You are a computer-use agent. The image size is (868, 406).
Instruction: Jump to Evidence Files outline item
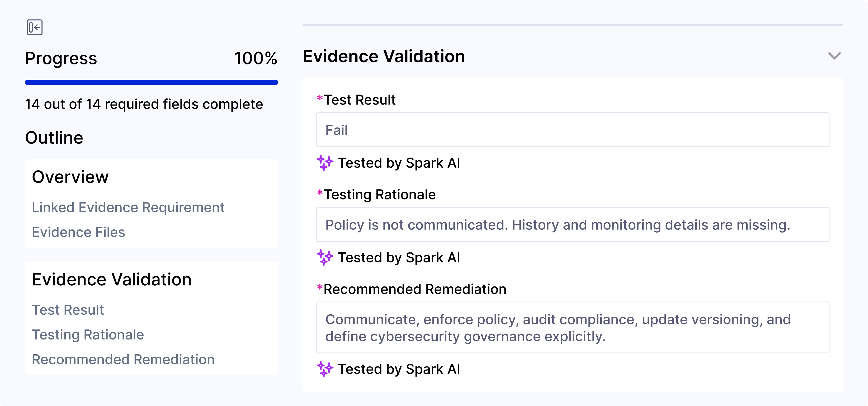point(78,233)
